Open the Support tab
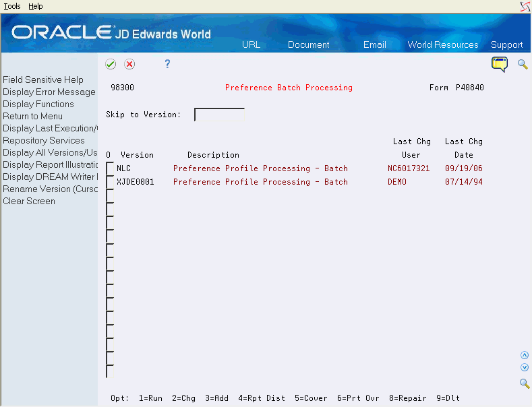This screenshot has width=532, height=407. tap(506, 44)
